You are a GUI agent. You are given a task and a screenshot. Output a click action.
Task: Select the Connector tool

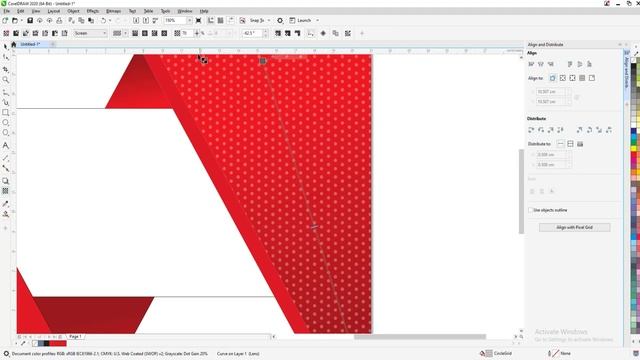coord(5,168)
